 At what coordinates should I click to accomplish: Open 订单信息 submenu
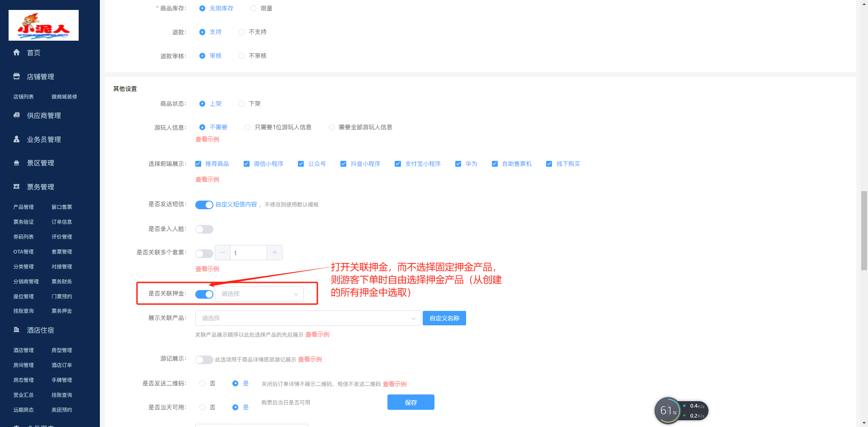click(x=61, y=222)
